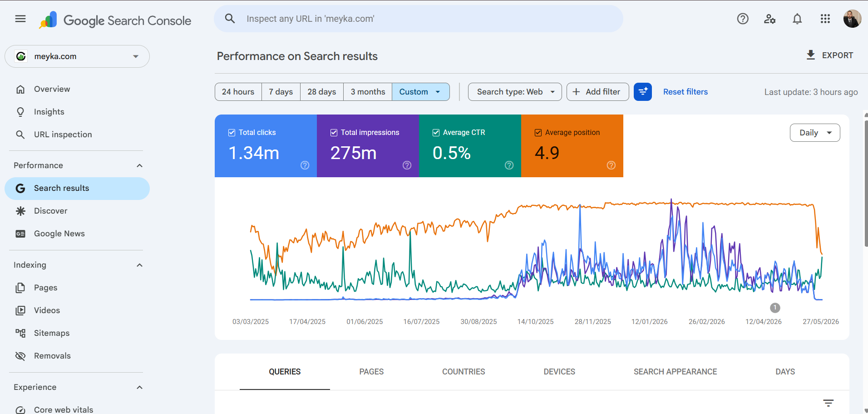Open the Custom date range dropdown
This screenshot has height=414, width=868.
coord(421,92)
